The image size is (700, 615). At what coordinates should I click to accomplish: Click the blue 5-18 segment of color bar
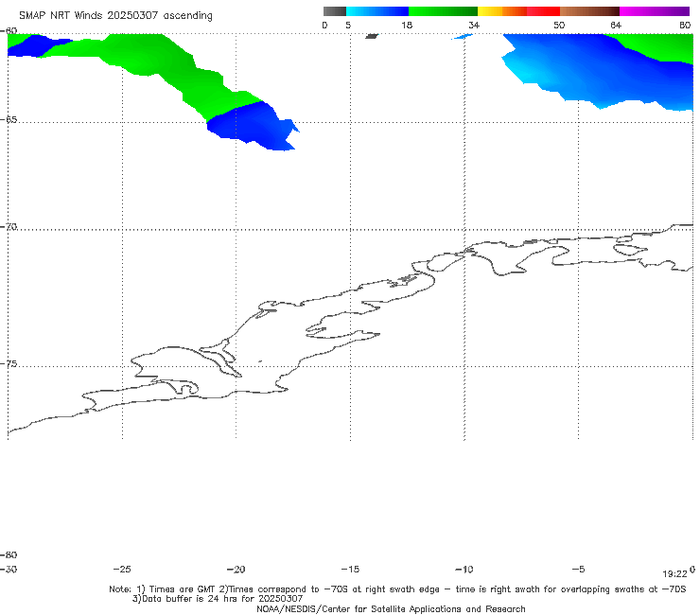[x=377, y=11]
